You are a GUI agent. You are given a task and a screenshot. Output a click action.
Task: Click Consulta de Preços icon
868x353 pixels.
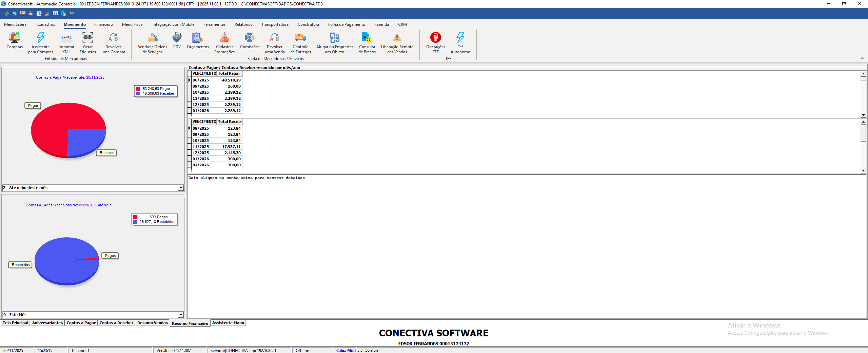(367, 38)
